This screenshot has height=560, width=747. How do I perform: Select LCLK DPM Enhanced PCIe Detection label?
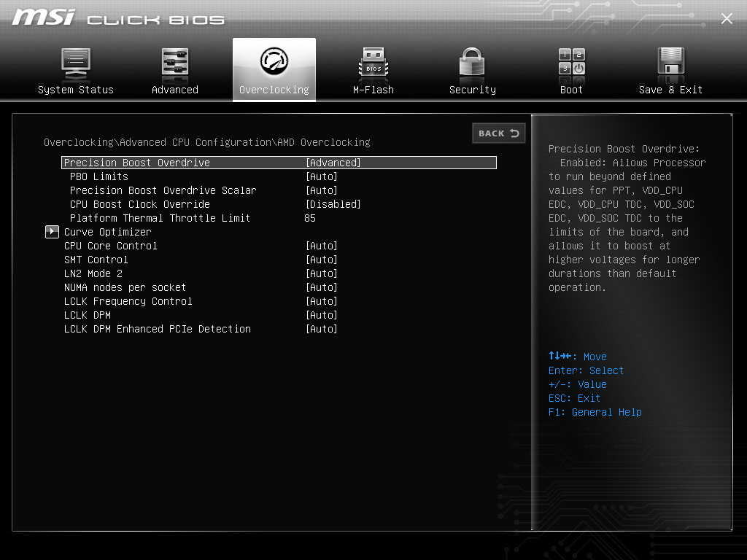pos(158,329)
